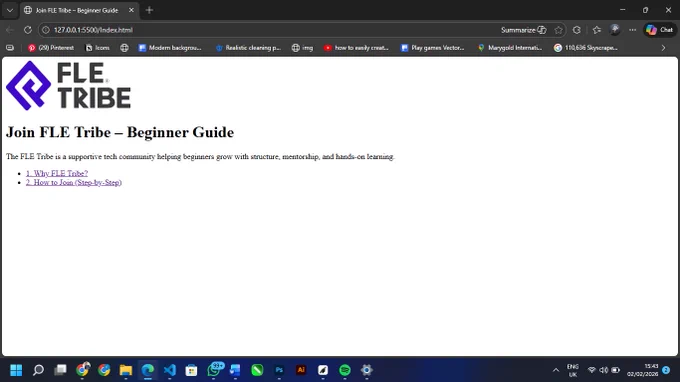Select the Join FLE Tribe – Beginner Guide tab
Screen dimensions: 680x382
[77, 10]
